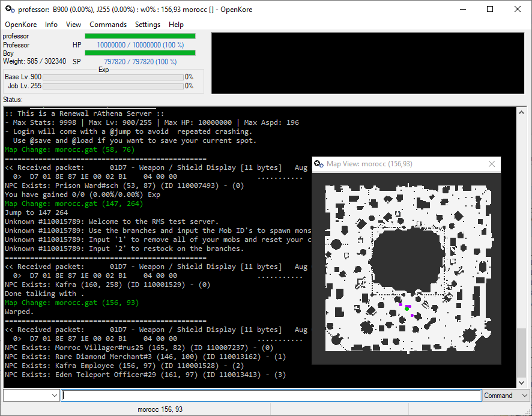This screenshot has width=532, height=416.
Task: Click the Map View window's title icon
Action: click(x=319, y=164)
